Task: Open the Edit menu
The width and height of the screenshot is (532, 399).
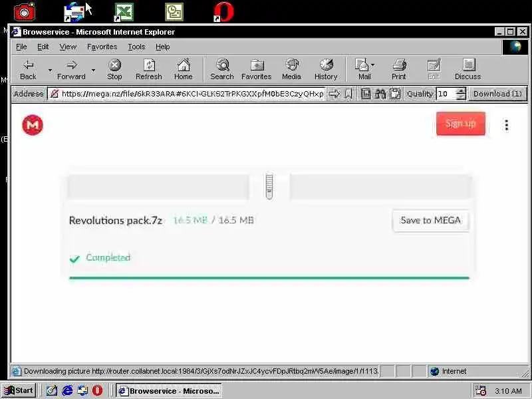Action: 43,47
